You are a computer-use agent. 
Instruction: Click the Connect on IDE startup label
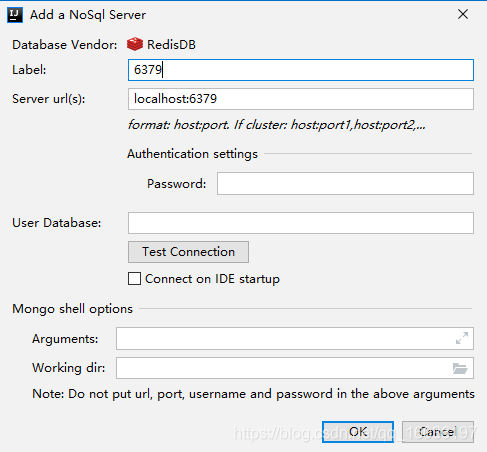tap(212, 279)
